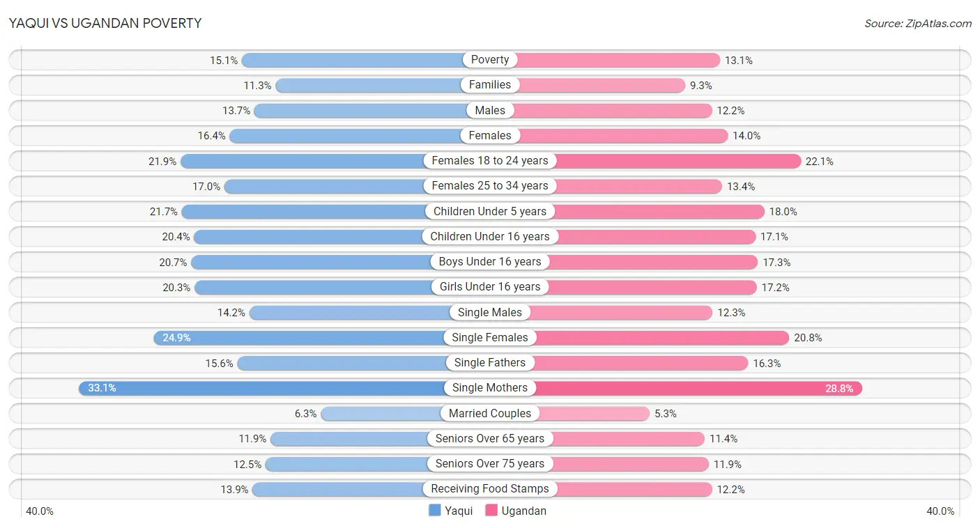
Task: Click the Ugandan Females 18 to 24 bar
Action: coord(676,161)
